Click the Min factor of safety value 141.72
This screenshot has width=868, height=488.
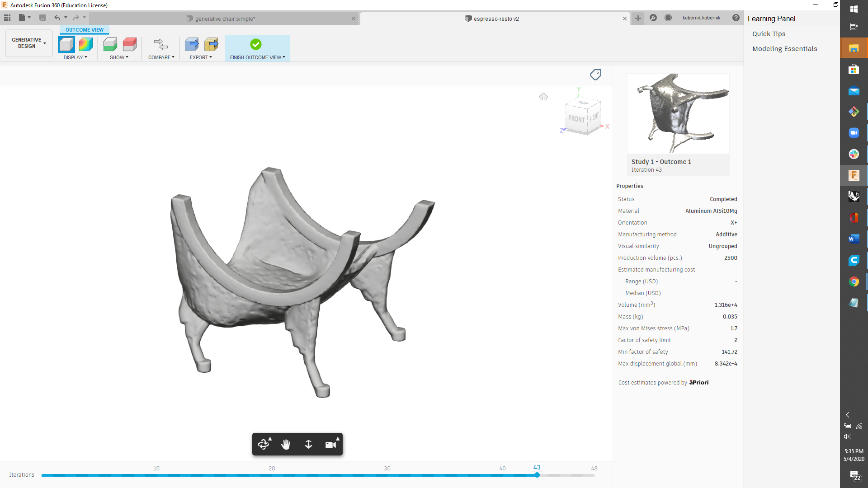[729, 352]
